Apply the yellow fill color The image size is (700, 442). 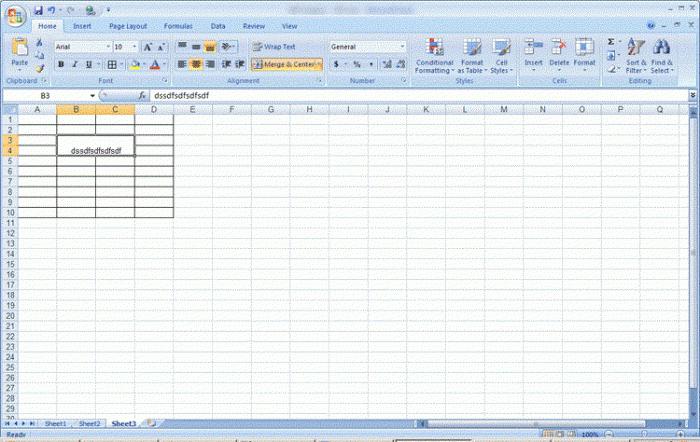coord(134,65)
